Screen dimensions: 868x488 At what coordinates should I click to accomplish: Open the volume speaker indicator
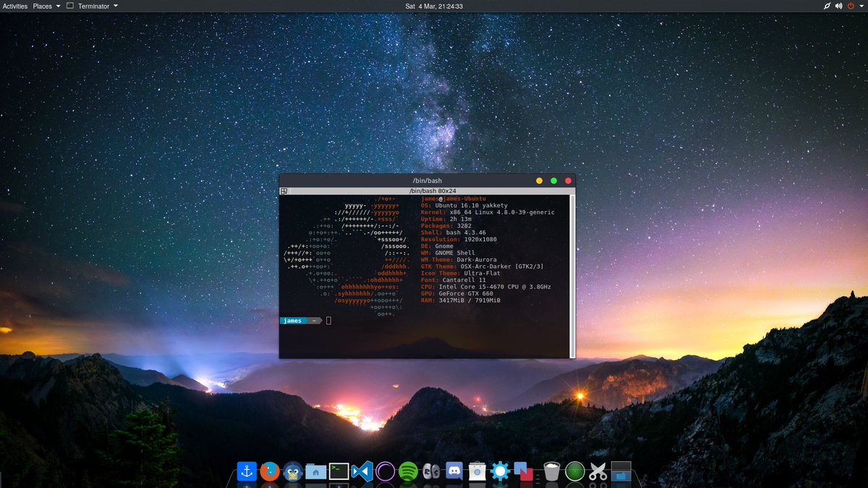tap(839, 6)
